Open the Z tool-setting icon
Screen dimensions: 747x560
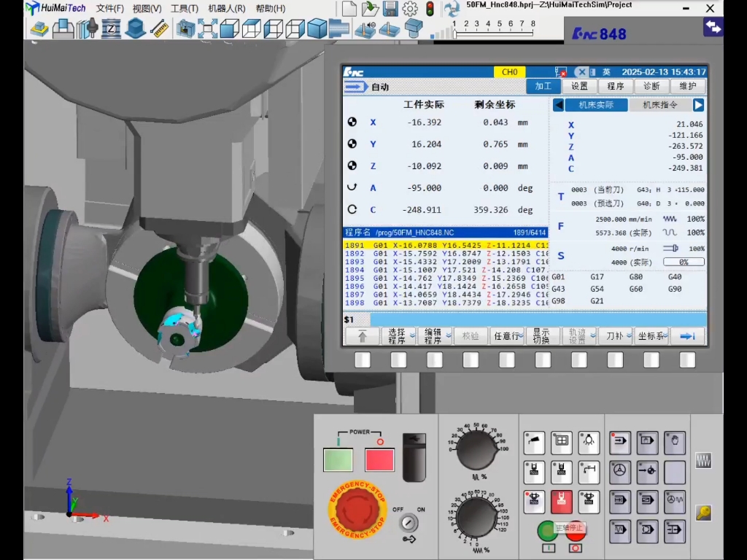coord(111,28)
